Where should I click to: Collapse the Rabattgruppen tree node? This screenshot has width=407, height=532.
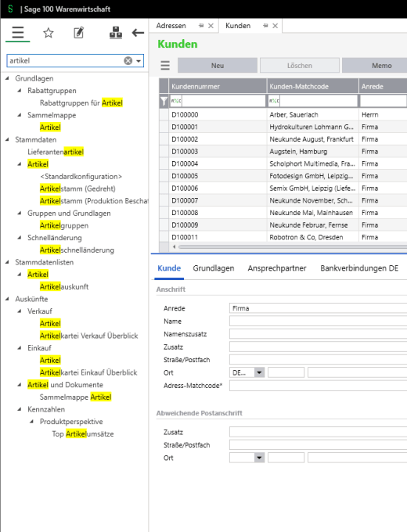tap(20, 90)
